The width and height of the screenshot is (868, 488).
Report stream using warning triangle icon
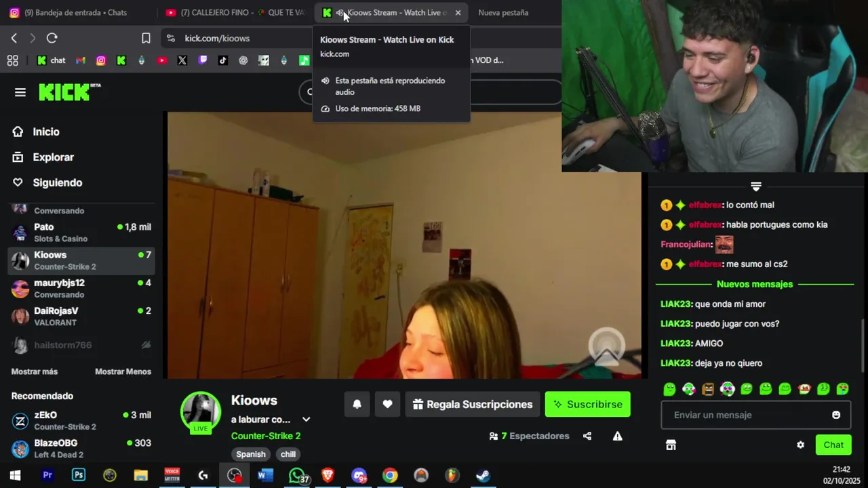click(x=618, y=436)
